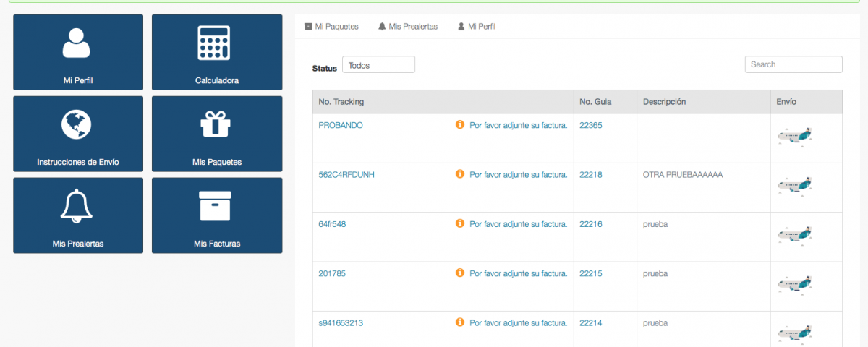Image resolution: width=868 pixels, height=347 pixels.
Task: Click the gift box icon on the Mis Paquetes tile
Action: click(215, 124)
